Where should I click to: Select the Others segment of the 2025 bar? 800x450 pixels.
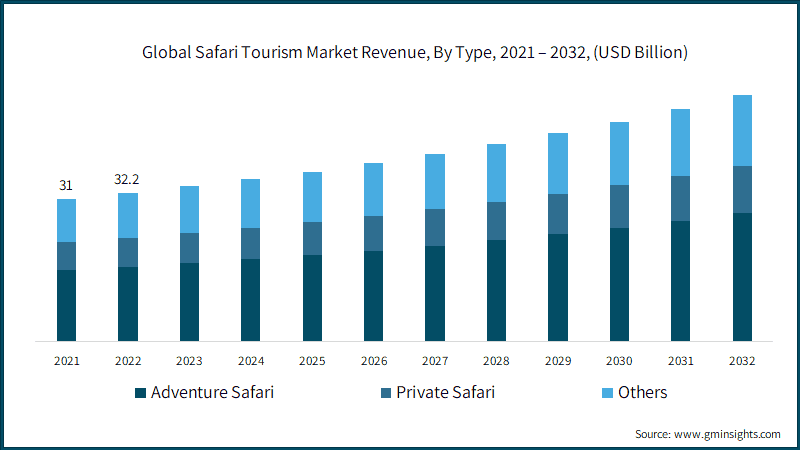312,197
